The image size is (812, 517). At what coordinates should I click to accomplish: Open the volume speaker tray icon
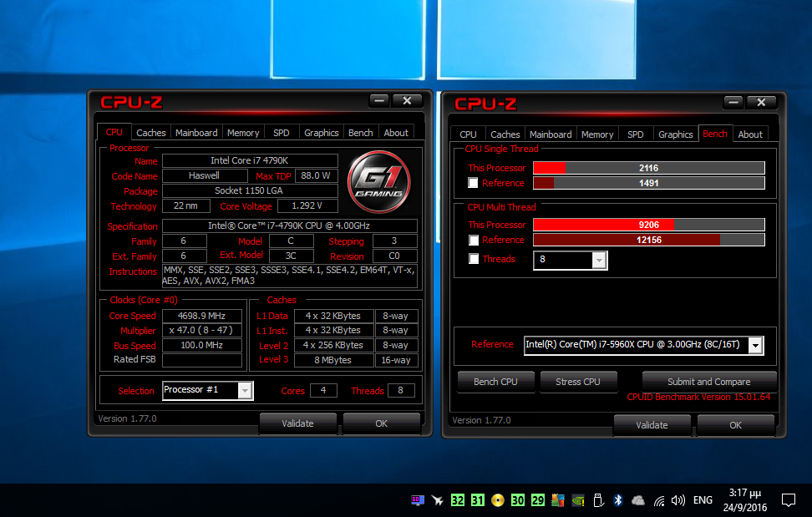[678, 500]
